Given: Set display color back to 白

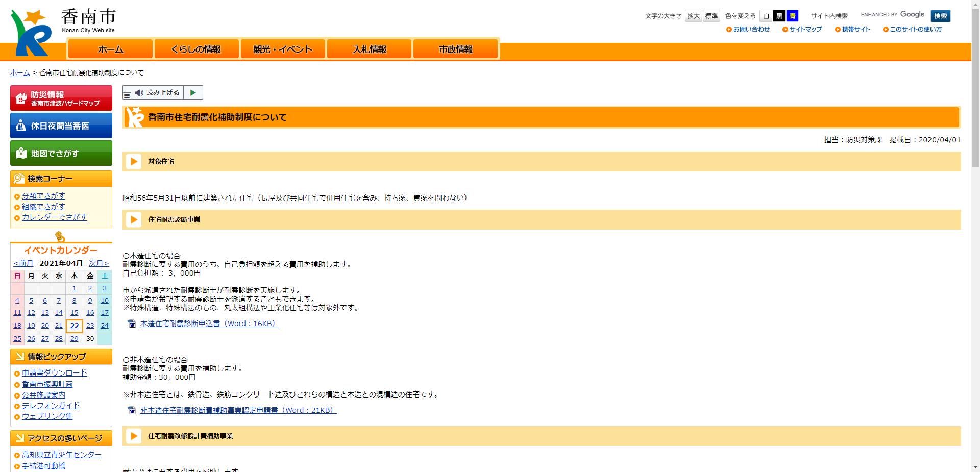Looking at the screenshot, I should coord(766,16).
